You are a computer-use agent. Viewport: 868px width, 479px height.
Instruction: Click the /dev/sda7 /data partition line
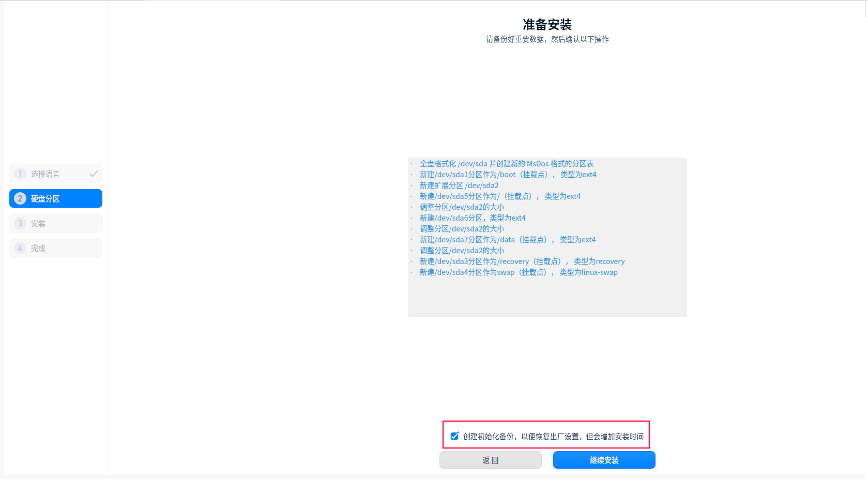coord(508,240)
